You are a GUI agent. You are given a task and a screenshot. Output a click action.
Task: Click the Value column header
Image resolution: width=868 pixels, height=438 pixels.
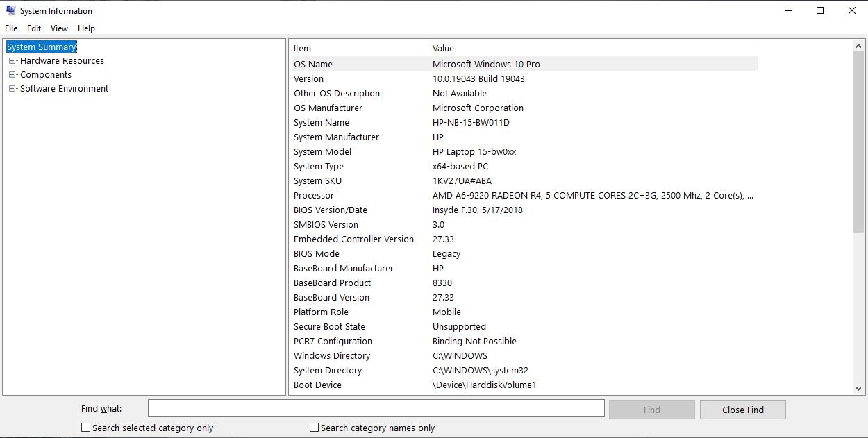(592, 48)
